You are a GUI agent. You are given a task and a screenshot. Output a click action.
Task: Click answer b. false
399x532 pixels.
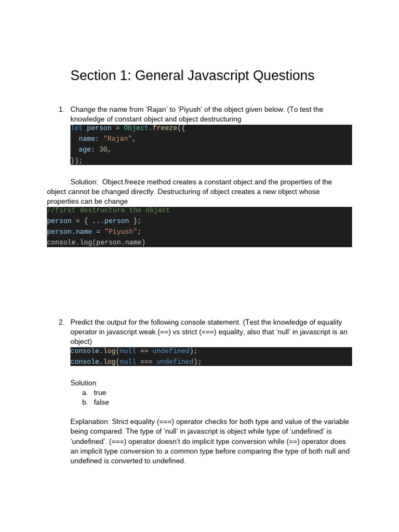pos(96,403)
